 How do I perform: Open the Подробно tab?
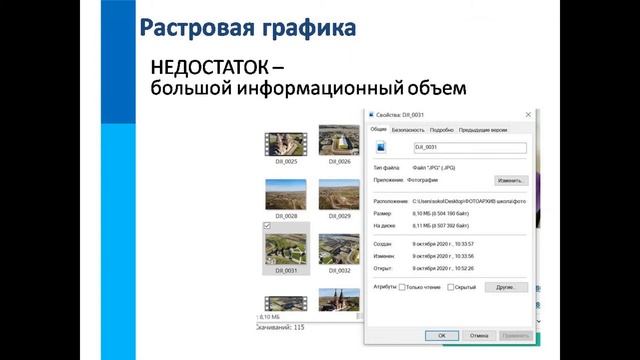pos(442,130)
